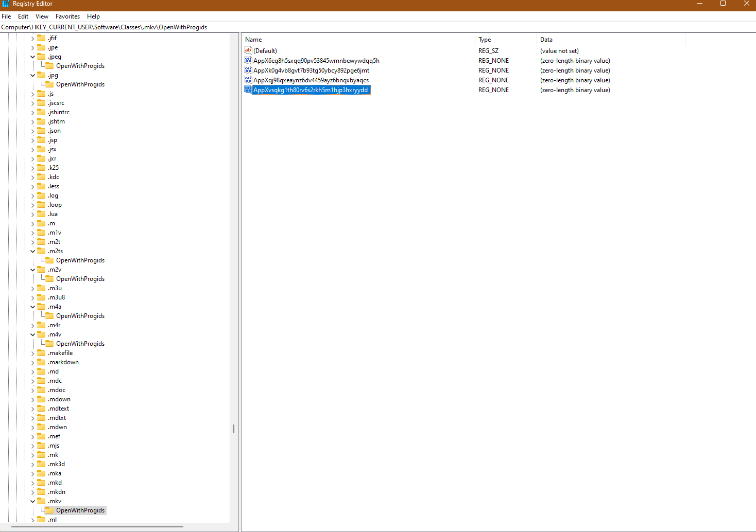
Task: Click the .jfif folder icon
Action: tap(41, 38)
